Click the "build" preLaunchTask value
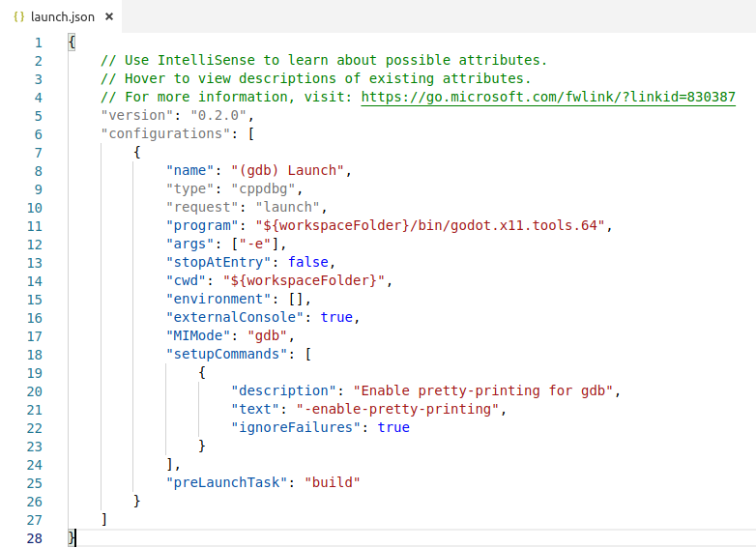 [333, 482]
